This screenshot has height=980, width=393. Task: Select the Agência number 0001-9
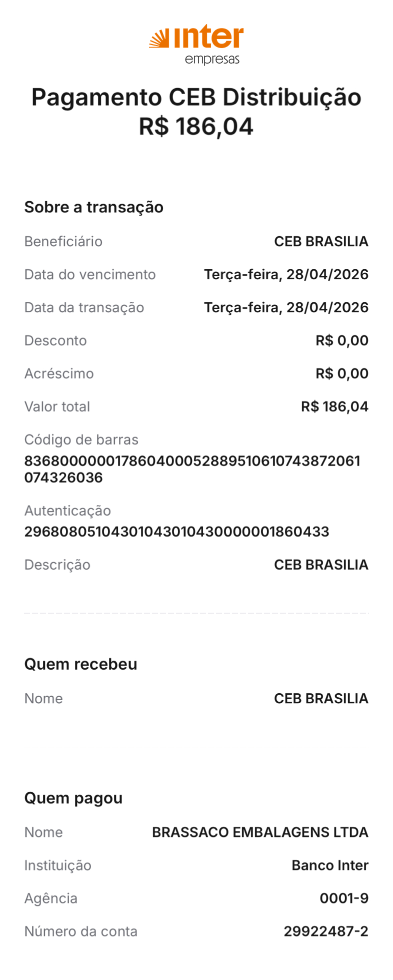point(344,898)
